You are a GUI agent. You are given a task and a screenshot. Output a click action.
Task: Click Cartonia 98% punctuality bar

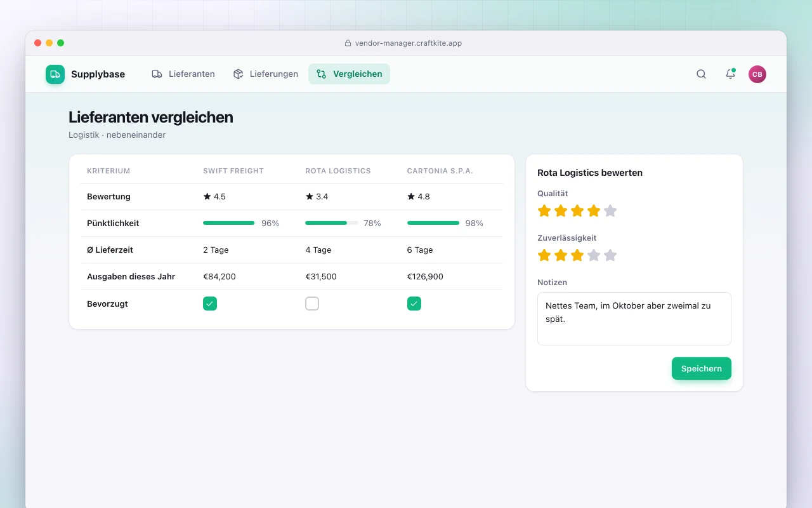433,223
